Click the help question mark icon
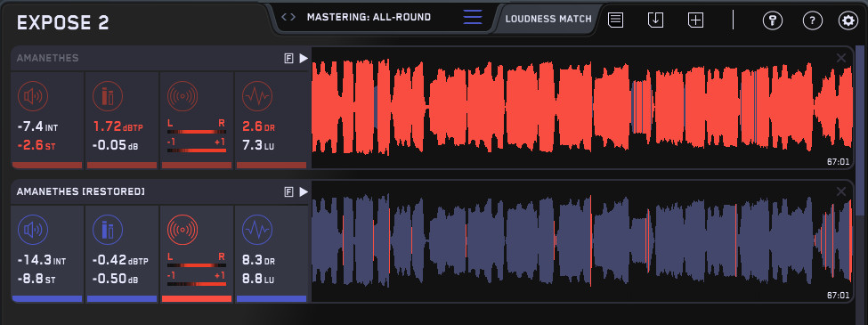The height and width of the screenshot is (325, 868). [812, 21]
